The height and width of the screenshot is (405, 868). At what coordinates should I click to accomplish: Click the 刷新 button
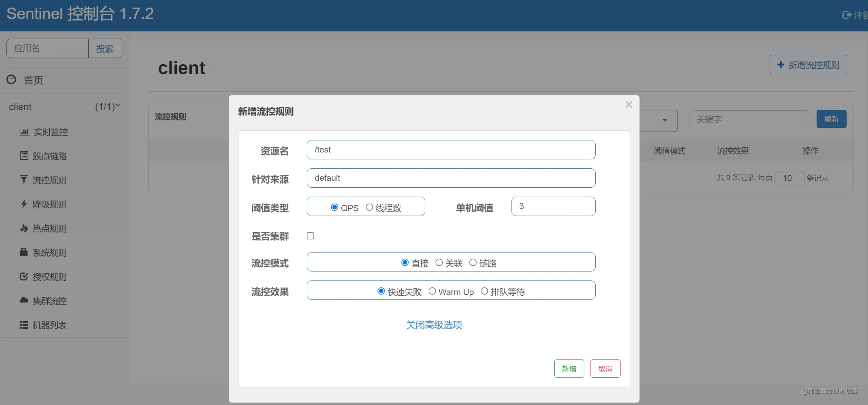click(x=831, y=119)
